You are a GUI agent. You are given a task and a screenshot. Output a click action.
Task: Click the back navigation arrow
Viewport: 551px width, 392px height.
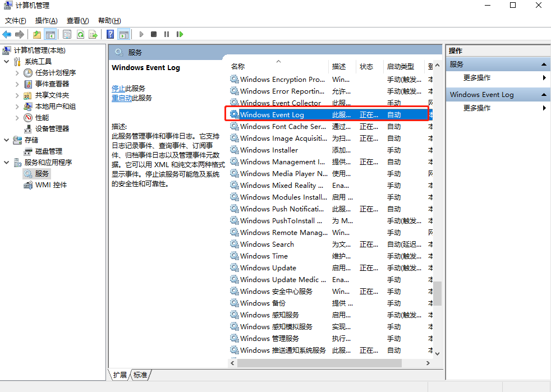pyautogui.click(x=6, y=34)
